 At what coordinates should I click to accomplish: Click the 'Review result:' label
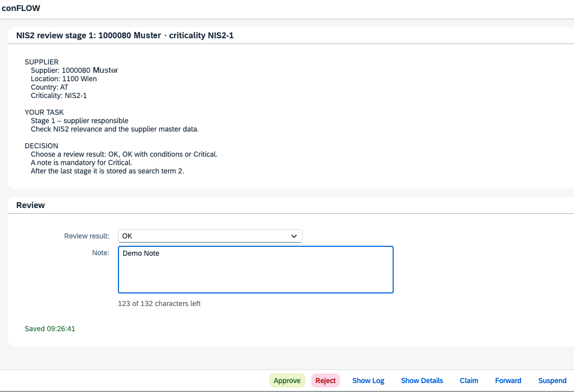tap(87, 236)
